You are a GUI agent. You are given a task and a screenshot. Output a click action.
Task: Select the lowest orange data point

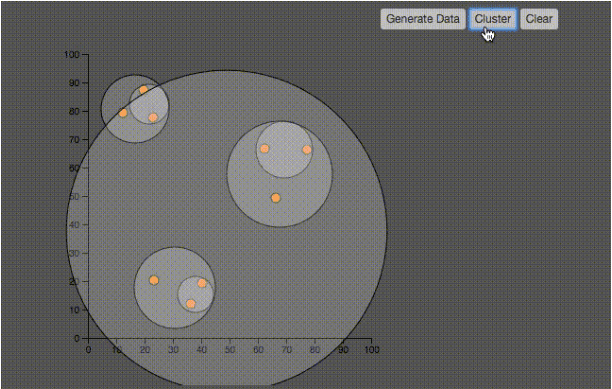(191, 304)
